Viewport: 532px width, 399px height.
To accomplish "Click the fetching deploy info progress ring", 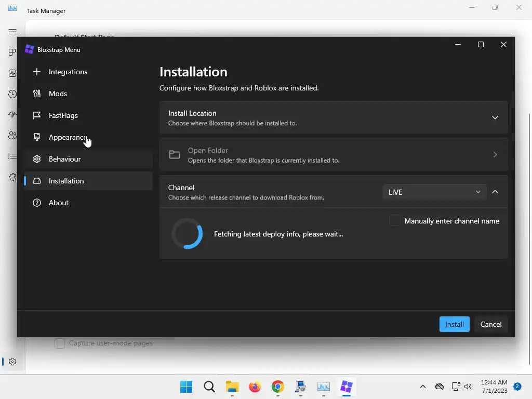I will click(187, 234).
